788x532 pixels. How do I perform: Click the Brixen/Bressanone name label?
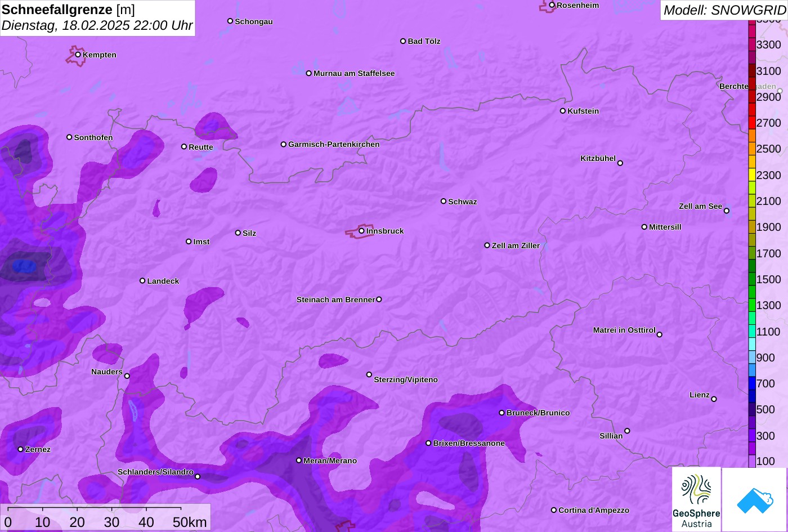point(469,443)
